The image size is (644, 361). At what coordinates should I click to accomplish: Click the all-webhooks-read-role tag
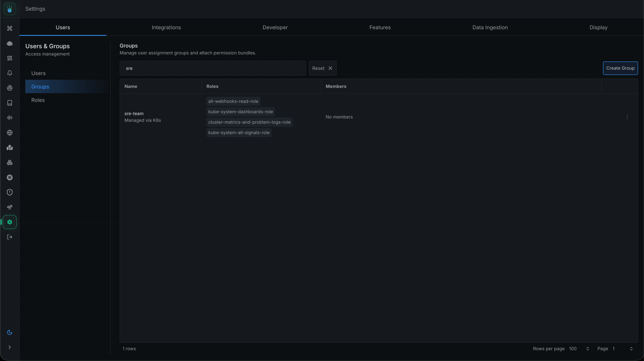(x=233, y=101)
